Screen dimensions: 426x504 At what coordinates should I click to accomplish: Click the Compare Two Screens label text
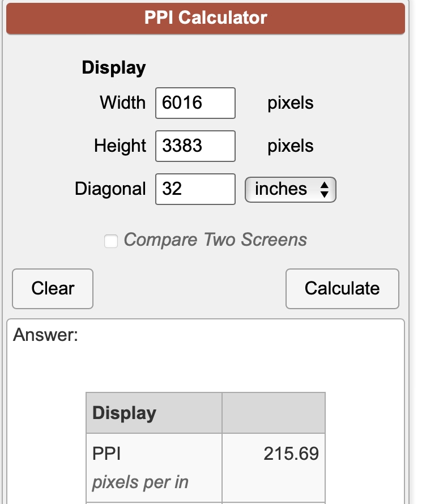point(215,240)
